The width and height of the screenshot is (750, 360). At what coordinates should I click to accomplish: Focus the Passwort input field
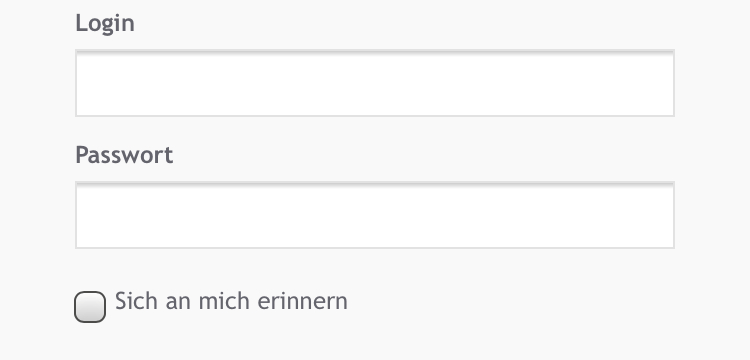coord(375,215)
